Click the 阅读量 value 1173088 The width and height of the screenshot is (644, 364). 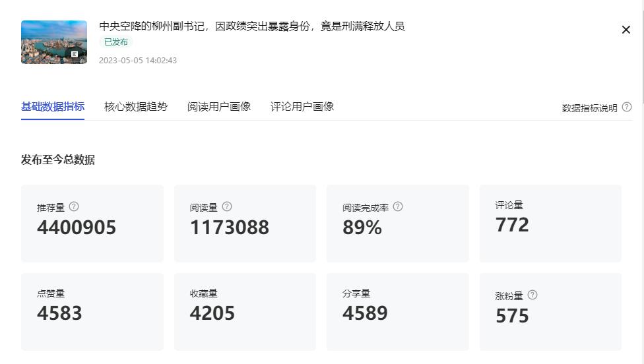[x=230, y=228]
